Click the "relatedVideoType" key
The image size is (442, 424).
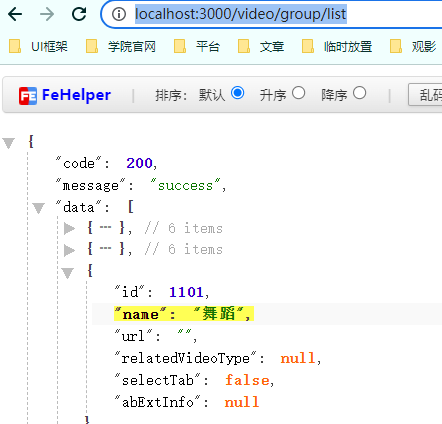pos(186,358)
